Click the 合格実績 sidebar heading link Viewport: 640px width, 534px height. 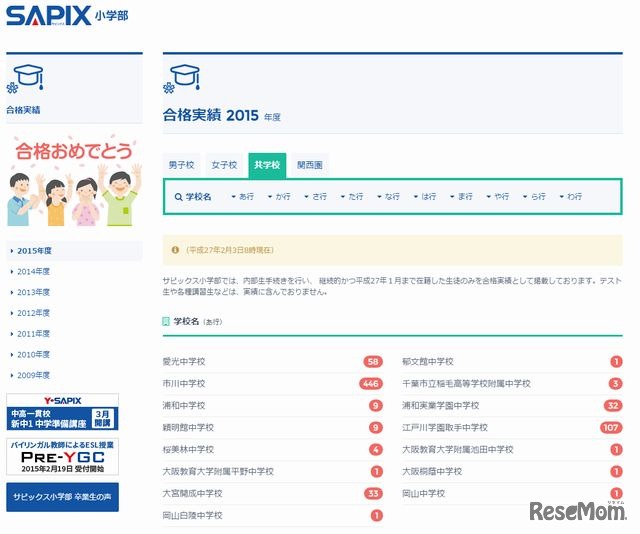(x=23, y=110)
